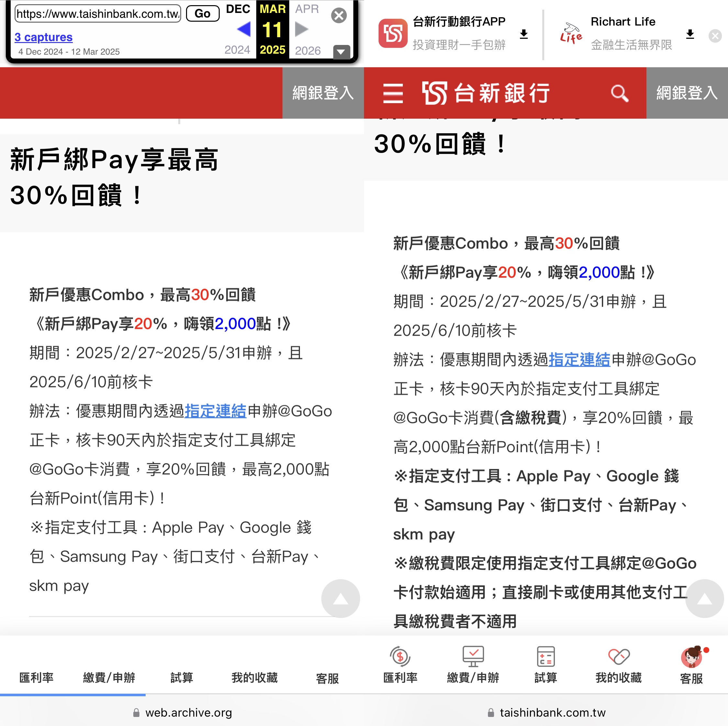
Task: Click the 台新行動銀行APP title text
Action: point(459,21)
